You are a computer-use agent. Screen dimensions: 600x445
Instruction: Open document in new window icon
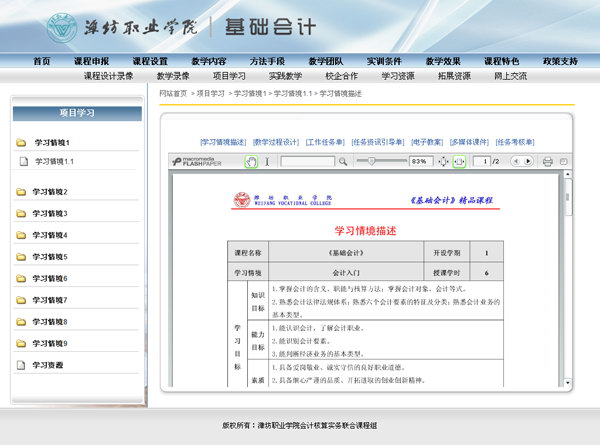[x=563, y=162]
